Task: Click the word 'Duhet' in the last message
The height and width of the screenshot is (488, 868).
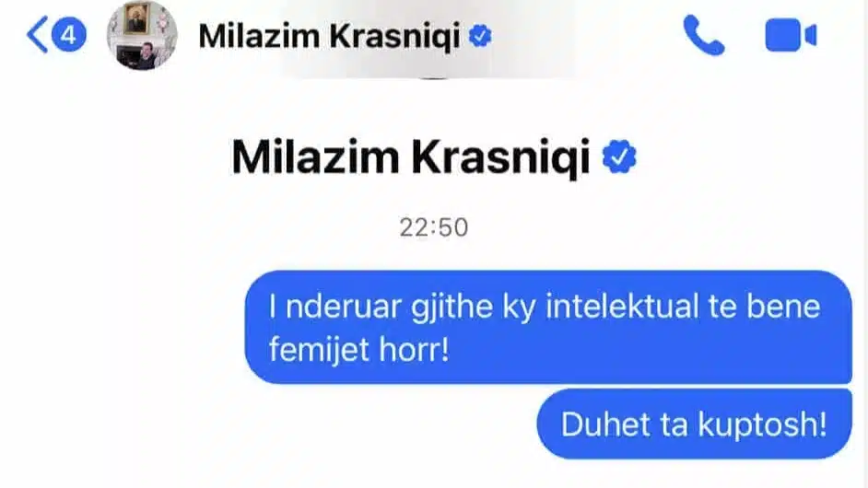Action: [605, 424]
